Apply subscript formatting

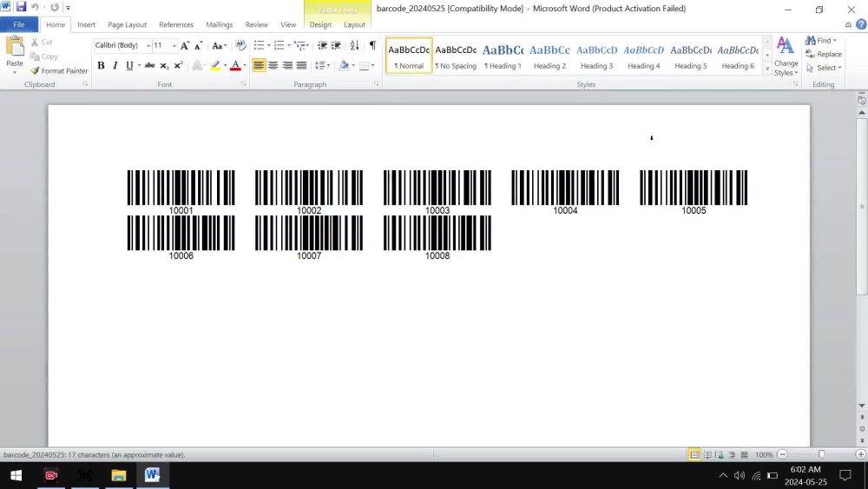[164, 65]
